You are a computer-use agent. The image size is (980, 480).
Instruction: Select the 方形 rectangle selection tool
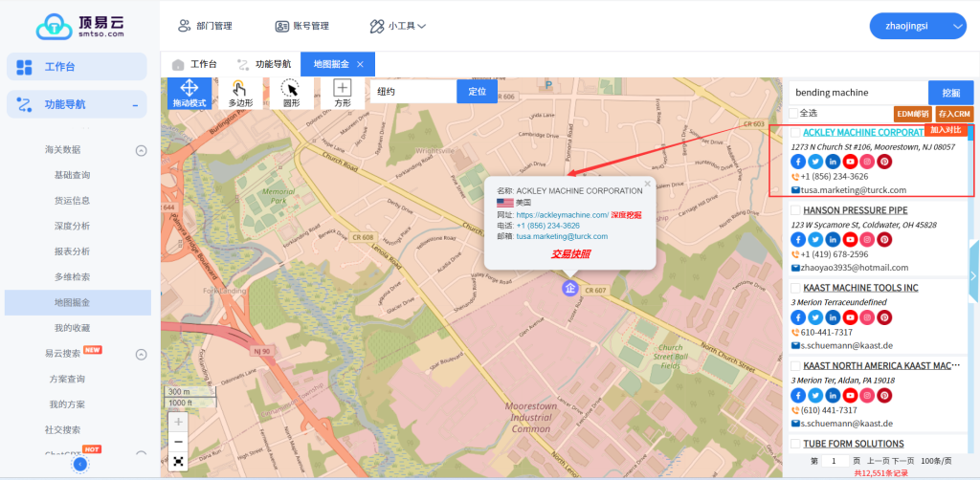[x=342, y=93]
